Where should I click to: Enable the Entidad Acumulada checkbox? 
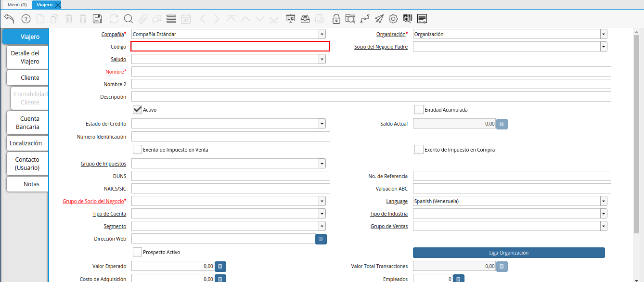pos(419,109)
